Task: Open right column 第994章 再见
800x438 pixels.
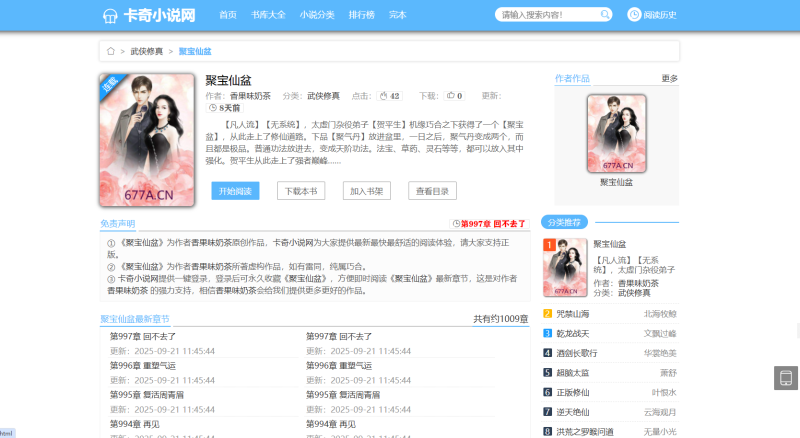Action: point(331,424)
